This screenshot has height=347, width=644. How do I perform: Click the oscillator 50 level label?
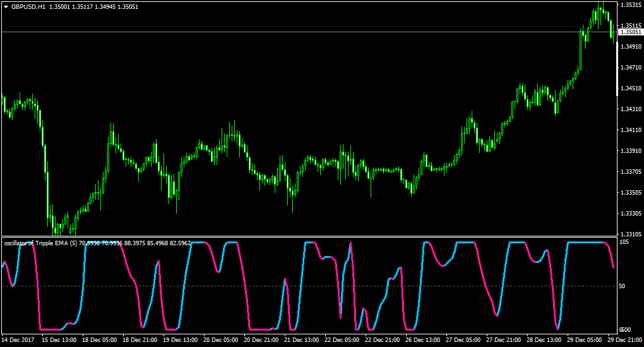pos(623,286)
